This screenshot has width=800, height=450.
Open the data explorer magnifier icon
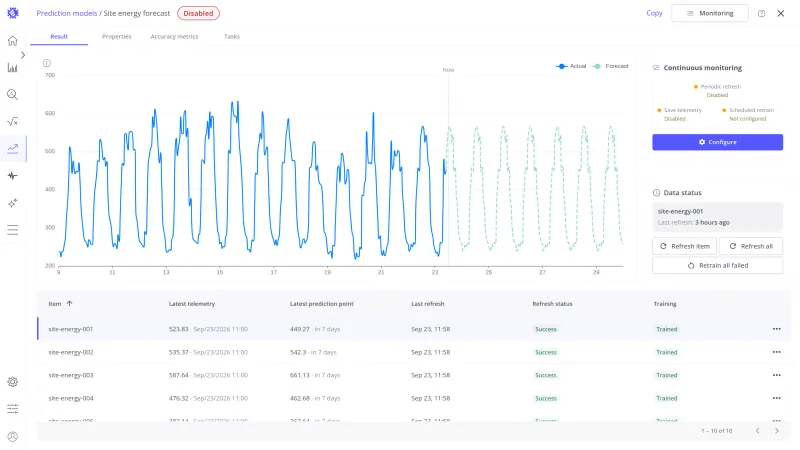click(x=13, y=94)
